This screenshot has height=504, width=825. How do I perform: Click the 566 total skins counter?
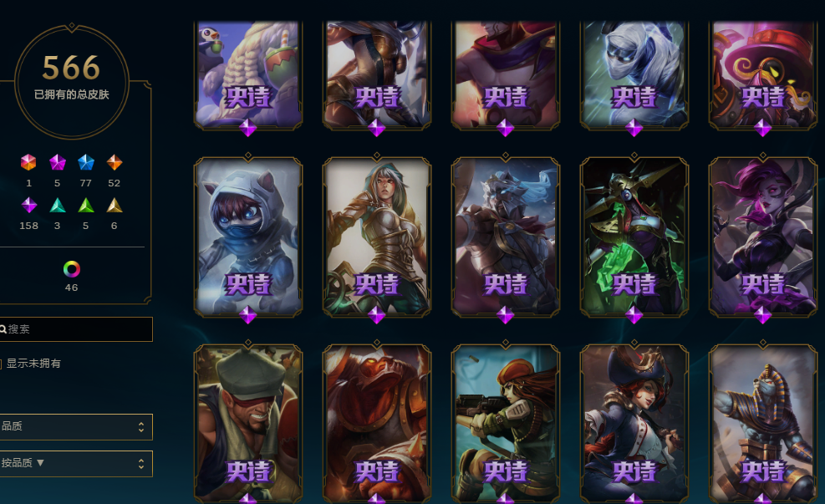[x=72, y=68]
